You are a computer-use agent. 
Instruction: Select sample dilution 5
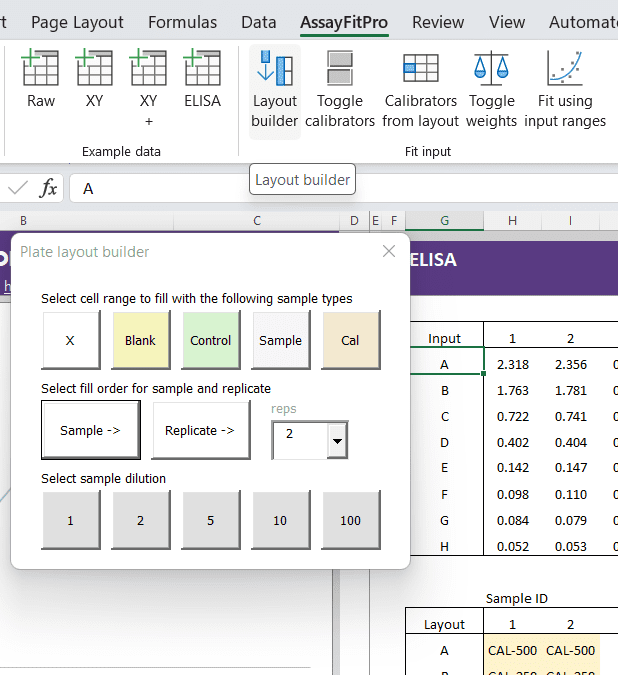tap(210, 520)
